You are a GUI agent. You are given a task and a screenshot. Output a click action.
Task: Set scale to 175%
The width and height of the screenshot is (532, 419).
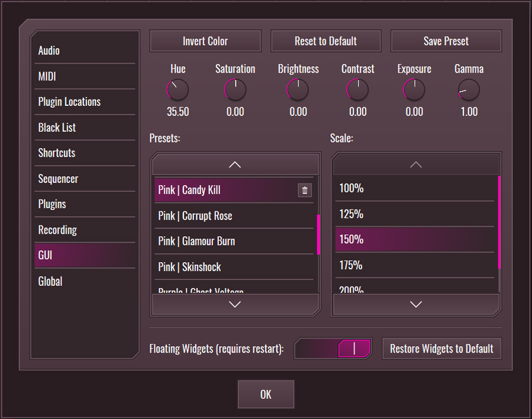coord(415,265)
